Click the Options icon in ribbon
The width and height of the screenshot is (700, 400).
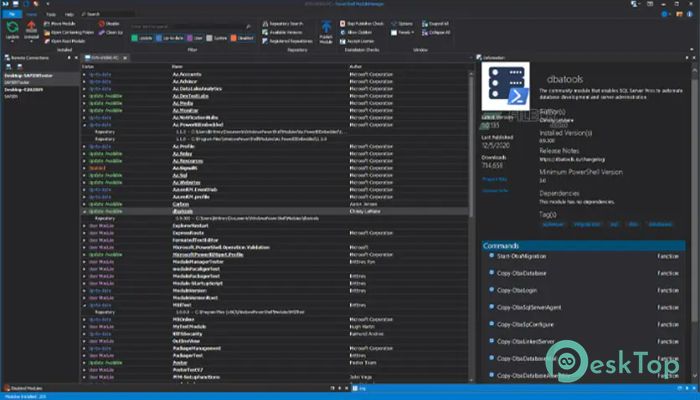pyautogui.click(x=394, y=24)
